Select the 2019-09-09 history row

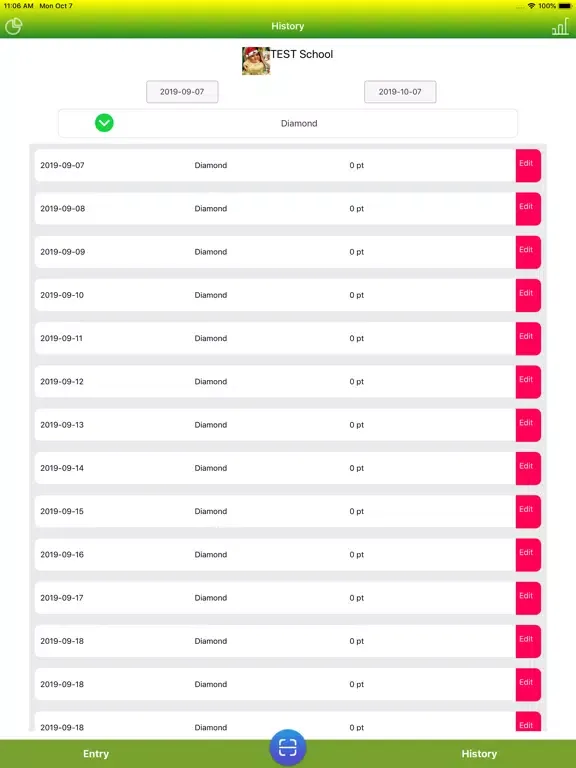pyautogui.click(x=275, y=252)
